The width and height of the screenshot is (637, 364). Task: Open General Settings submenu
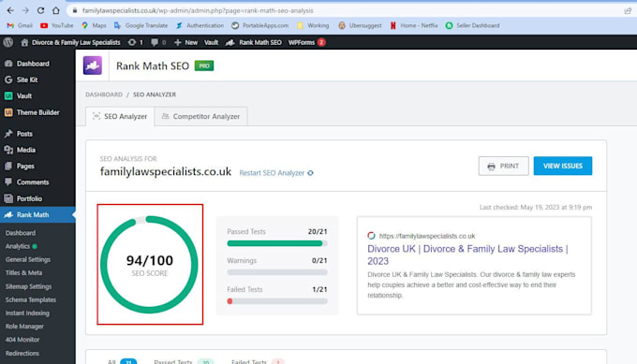click(x=28, y=260)
